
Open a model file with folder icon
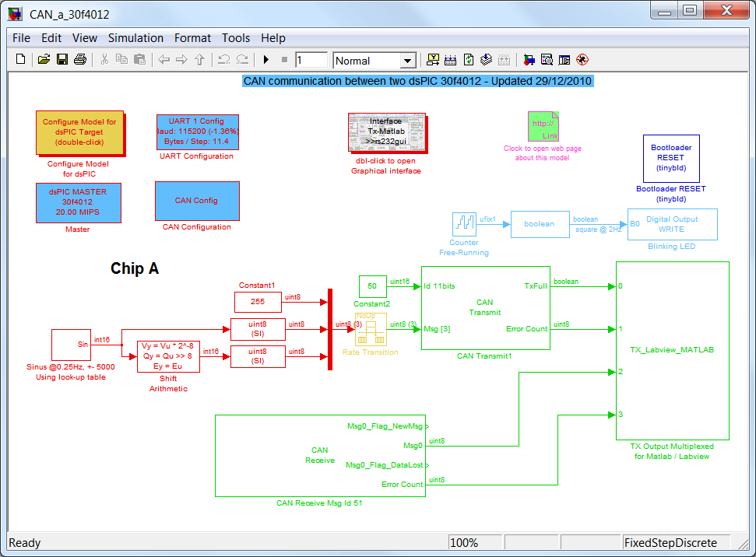pos(44,60)
